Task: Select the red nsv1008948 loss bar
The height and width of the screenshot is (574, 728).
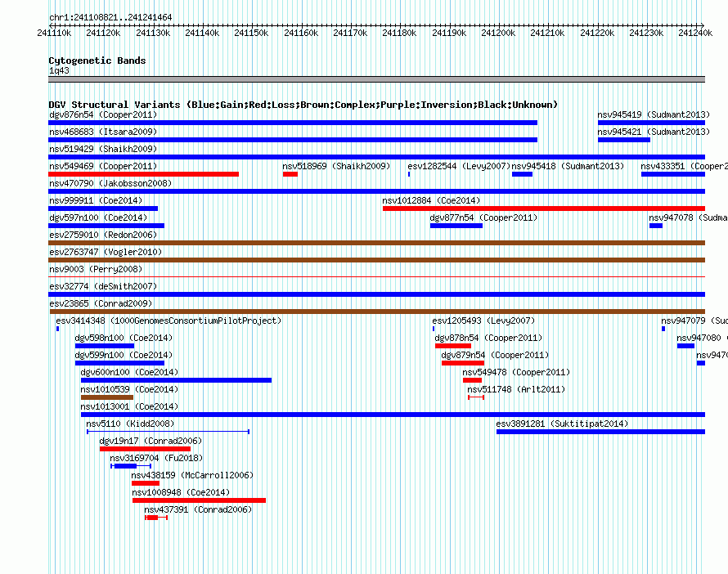Action: coord(200,500)
